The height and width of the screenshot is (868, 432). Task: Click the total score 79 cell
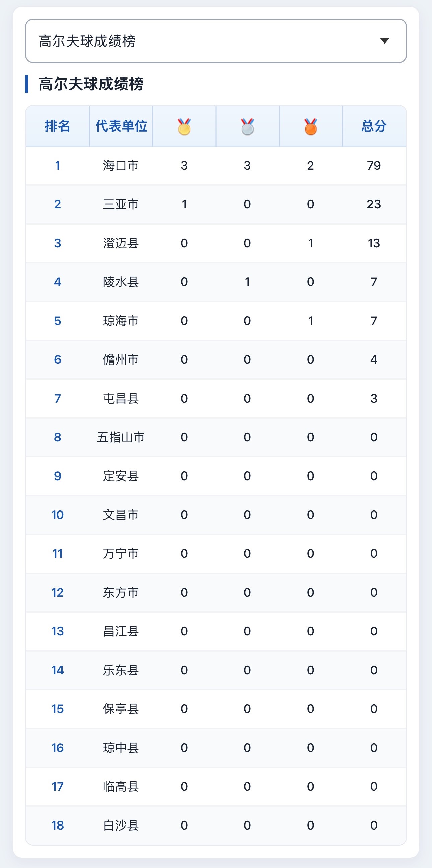pyautogui.click(x=374, y=165)
